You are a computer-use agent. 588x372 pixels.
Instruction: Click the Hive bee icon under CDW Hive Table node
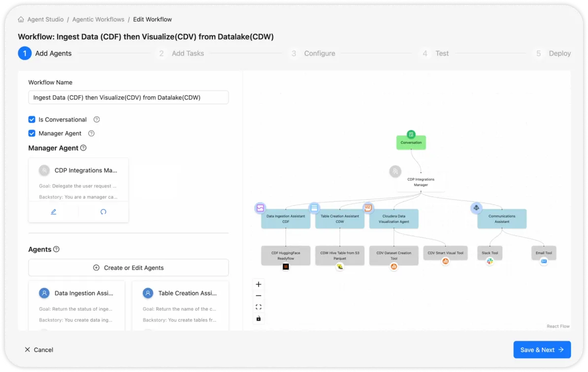[340, 266]
